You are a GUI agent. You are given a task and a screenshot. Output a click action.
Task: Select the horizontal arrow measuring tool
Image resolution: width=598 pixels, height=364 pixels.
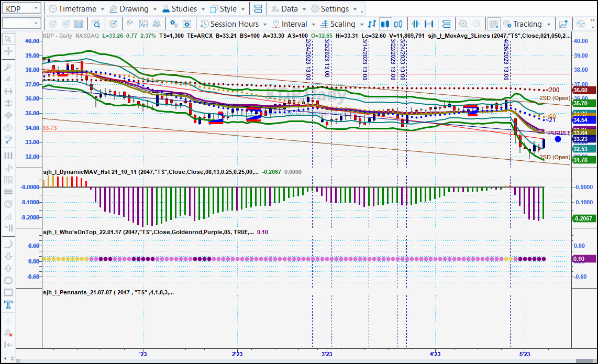8,91
